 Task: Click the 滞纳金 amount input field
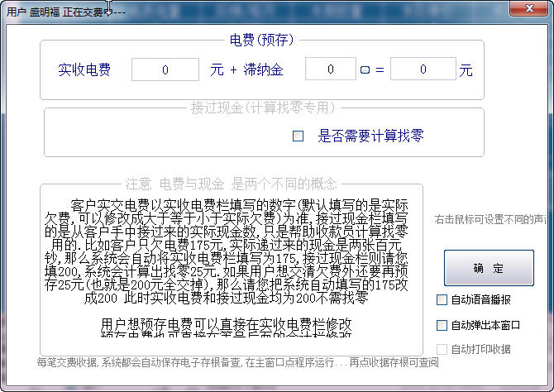point(330,69)
